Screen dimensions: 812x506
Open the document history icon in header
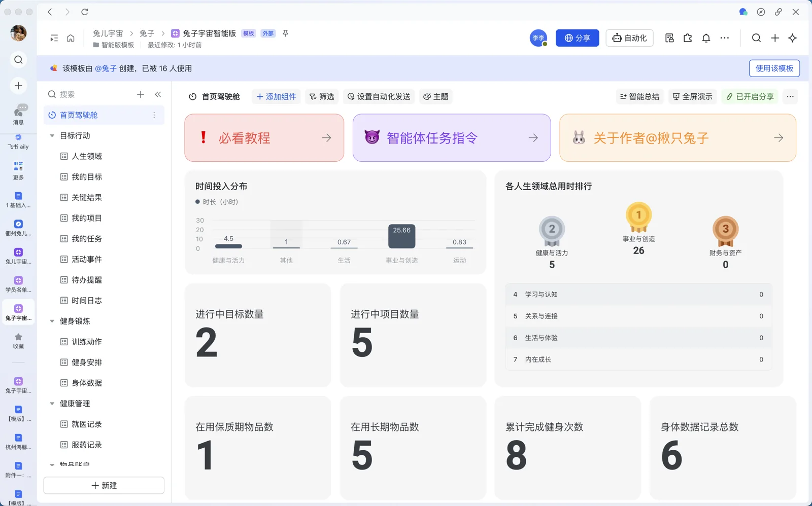[x=669, y=38]
